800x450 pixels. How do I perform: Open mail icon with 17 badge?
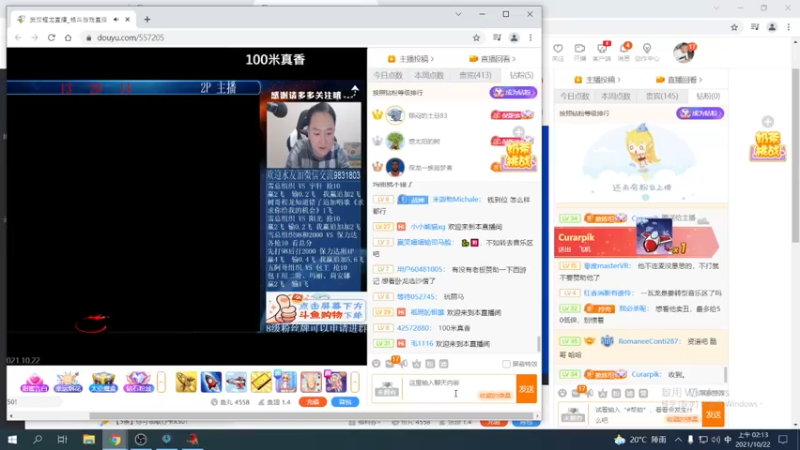click(x=390, y=363)
